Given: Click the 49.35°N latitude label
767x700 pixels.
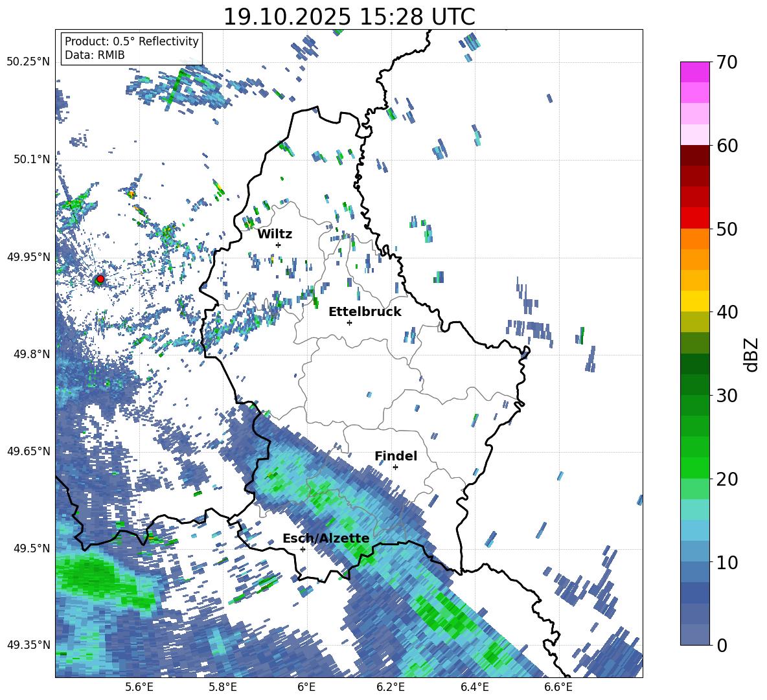Looking at the screenshot, I should pyautogui.click(x=29, y=645).
